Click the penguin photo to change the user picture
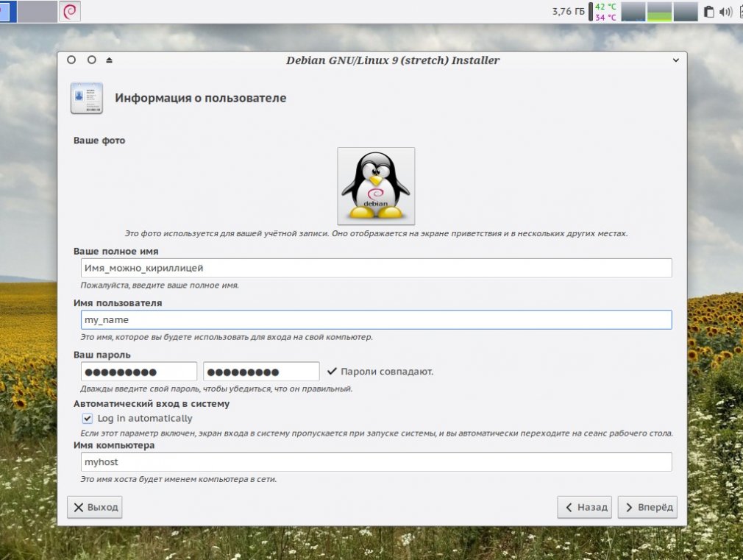This screenshot has height=560, width=743. pos(376,186)
